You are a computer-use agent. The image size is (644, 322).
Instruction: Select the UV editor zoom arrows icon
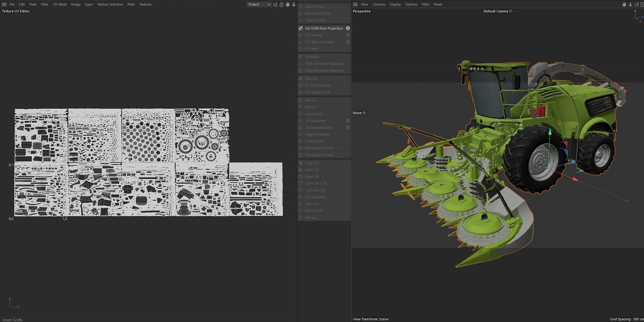[294, 4]
